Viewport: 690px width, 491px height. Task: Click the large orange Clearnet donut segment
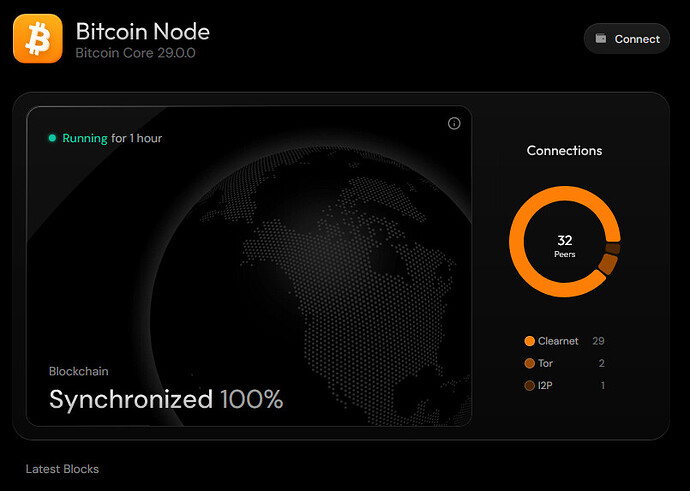[x=517, y=242]
